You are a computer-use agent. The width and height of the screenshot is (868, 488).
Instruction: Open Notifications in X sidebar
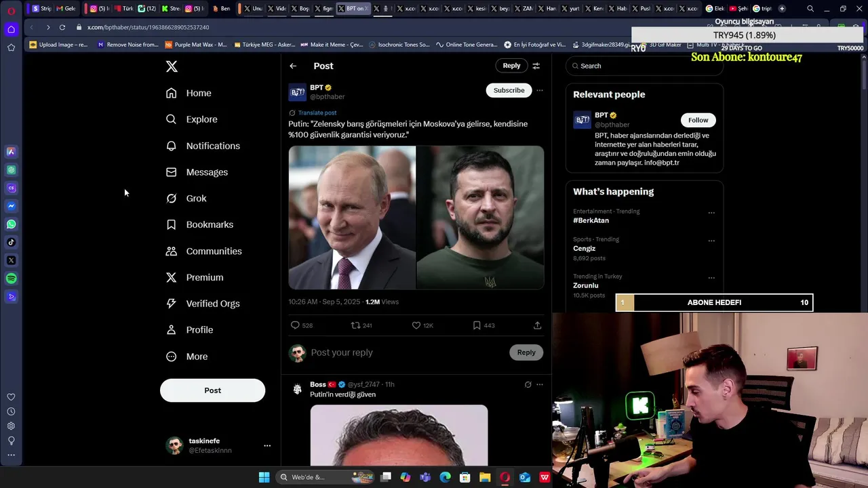point(203,146)
